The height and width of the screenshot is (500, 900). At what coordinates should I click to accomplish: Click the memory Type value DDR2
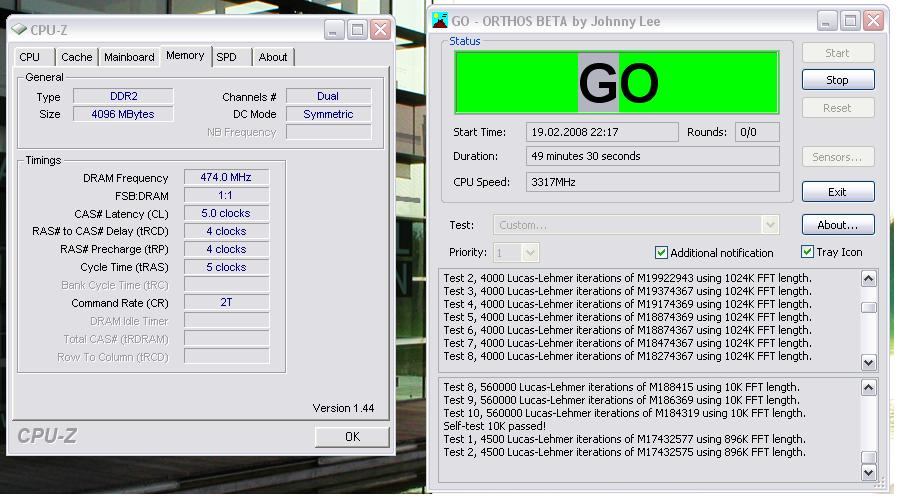point(123,96)
